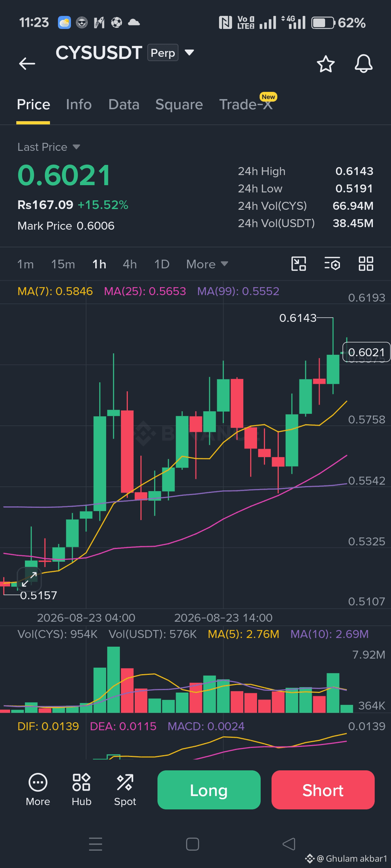Viewport: 391px width, 868px height.
Task: Open the Info tab
Action: (x=79, y=105)
